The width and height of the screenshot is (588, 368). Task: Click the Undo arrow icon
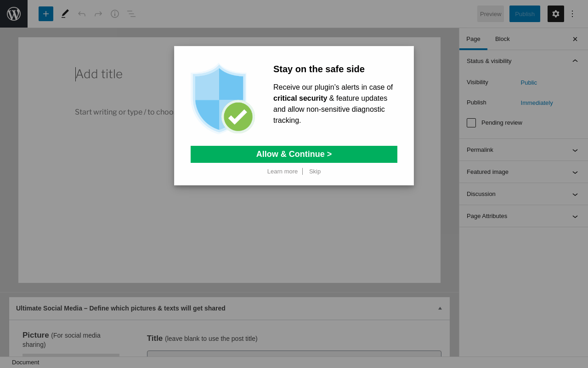pos(82,14)
